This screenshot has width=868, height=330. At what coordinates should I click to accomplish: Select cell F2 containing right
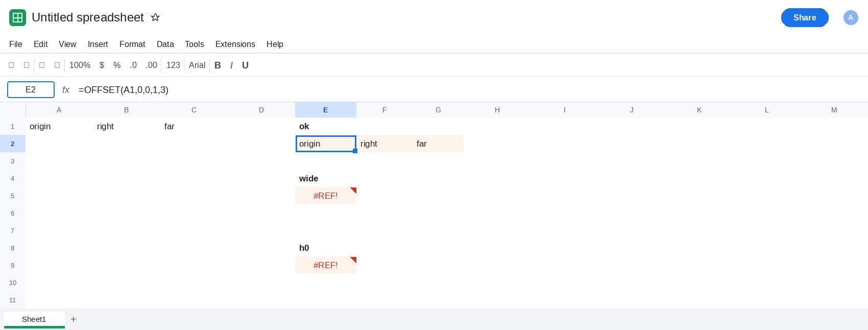click(384, 144)
